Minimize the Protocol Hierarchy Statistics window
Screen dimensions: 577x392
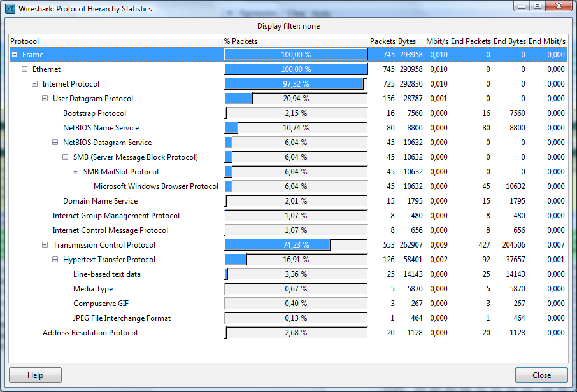[522, 6]
